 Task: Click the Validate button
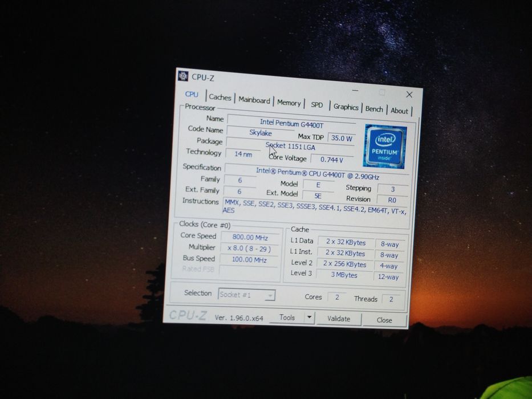tap(339, 319)
